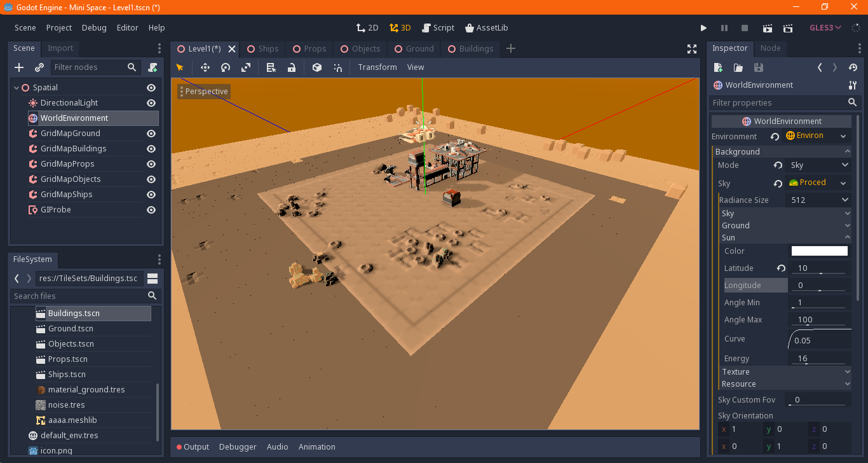
Task: Toggle GIProbe visibility in the scene tree
Action: pyautogui.click(x=151, y=209)
